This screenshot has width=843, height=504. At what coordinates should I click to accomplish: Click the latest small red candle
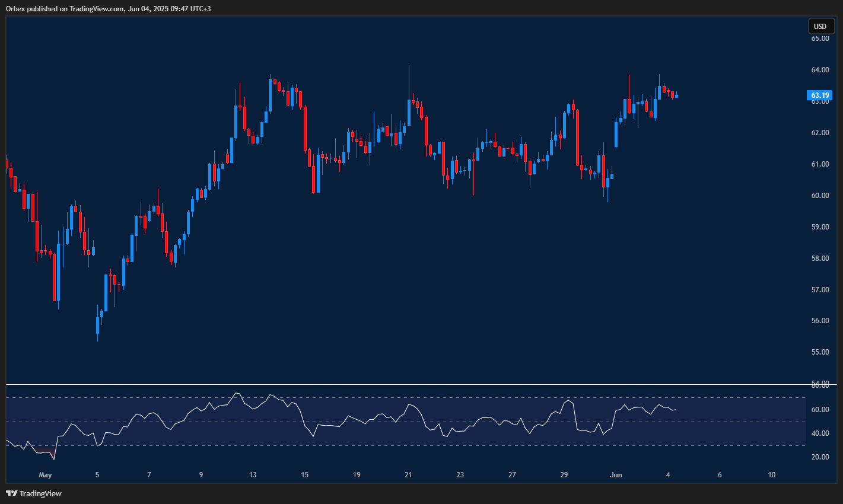point(671,95)
